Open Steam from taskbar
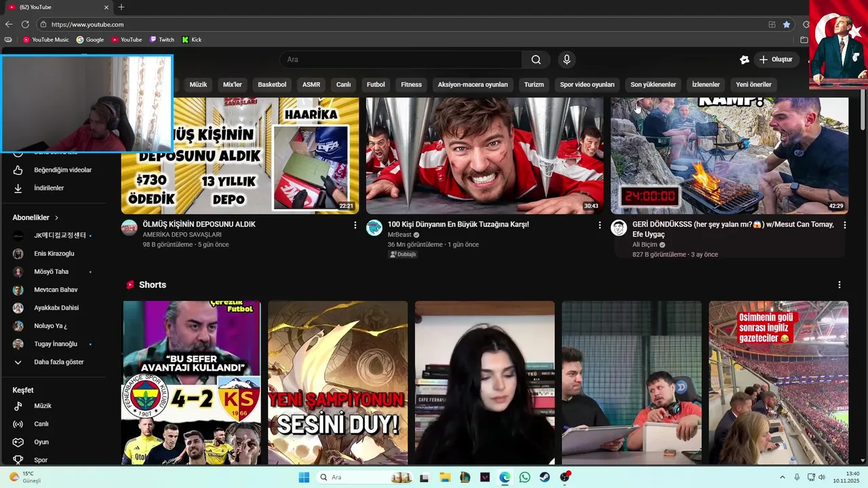This screenshot has height=488, width=868. pyautogui.click(x=545, y=477)
